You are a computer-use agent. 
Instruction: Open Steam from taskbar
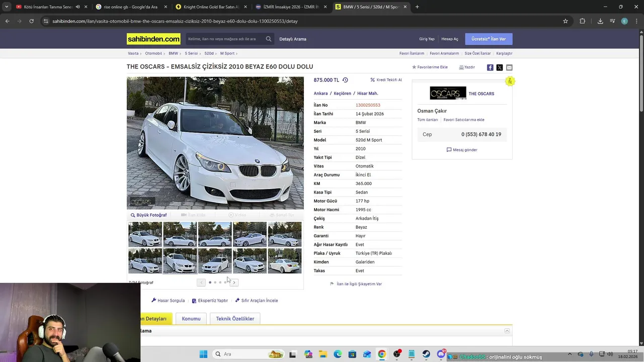(426, 354)
